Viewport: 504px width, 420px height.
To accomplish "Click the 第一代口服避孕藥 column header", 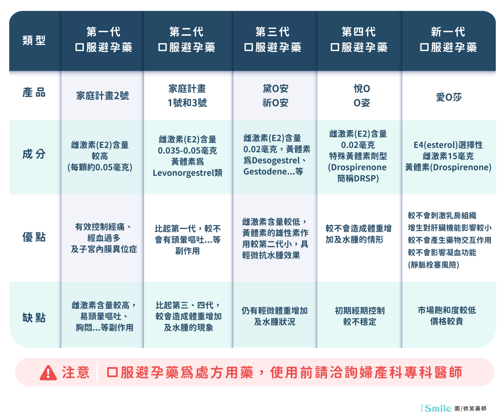I will point(103,40).
